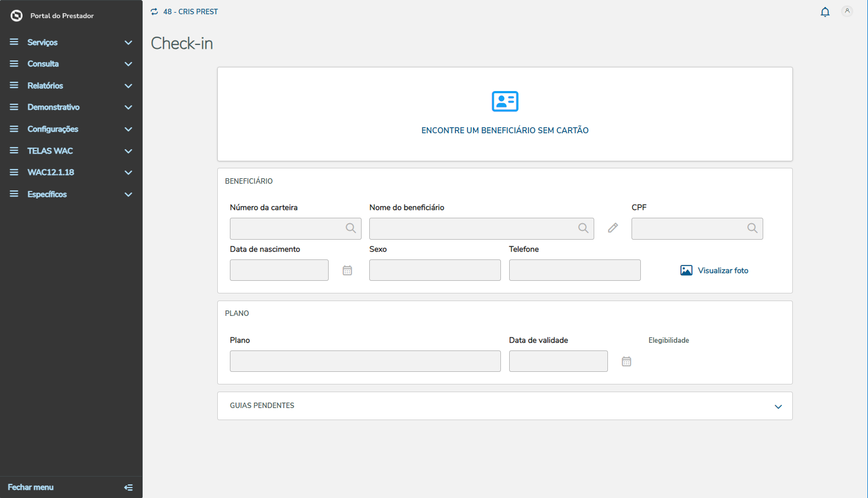
Task: Expand the Configurações menu chevron
Action: (x=128, y=129)
